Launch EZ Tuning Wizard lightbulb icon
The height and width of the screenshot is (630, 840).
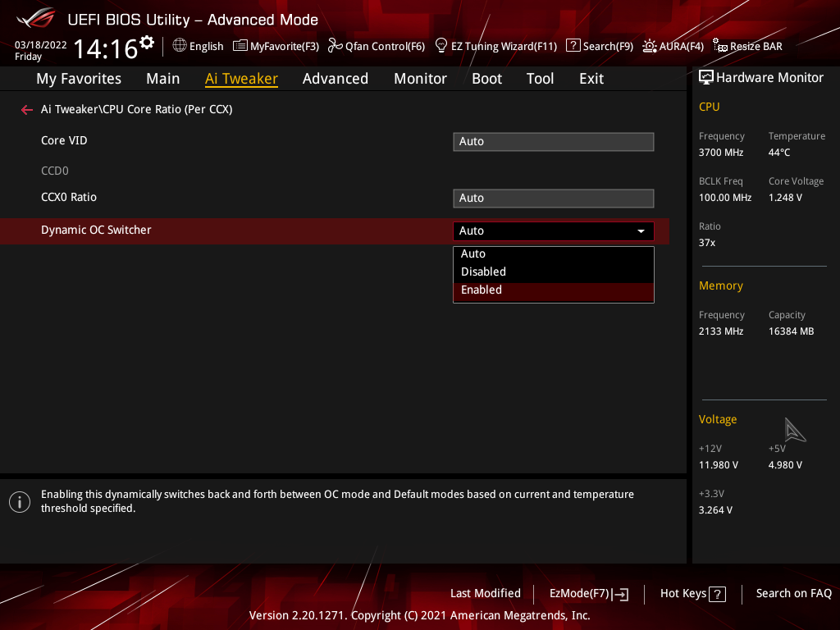441,46
